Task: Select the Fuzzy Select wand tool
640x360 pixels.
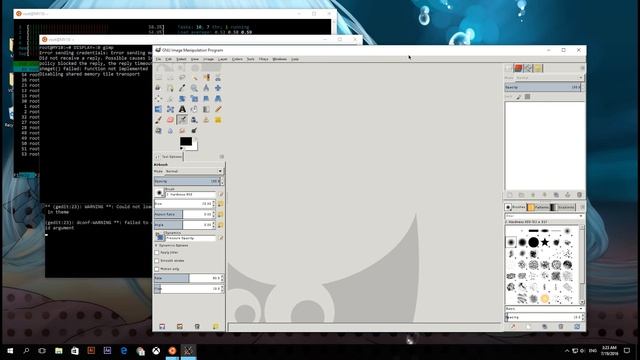Action: pyautogui.click(x=194, y=77)
